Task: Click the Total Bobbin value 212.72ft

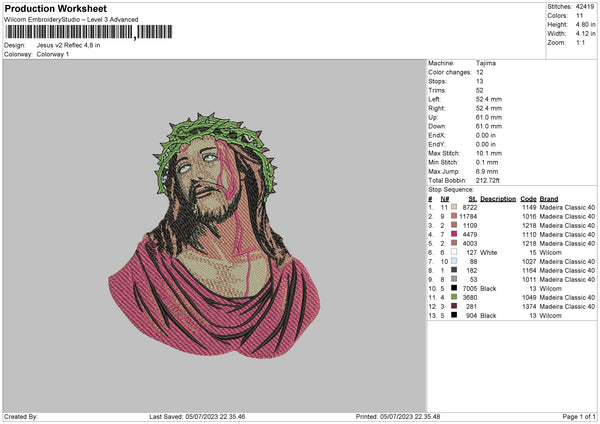Action: pos(488,180)
